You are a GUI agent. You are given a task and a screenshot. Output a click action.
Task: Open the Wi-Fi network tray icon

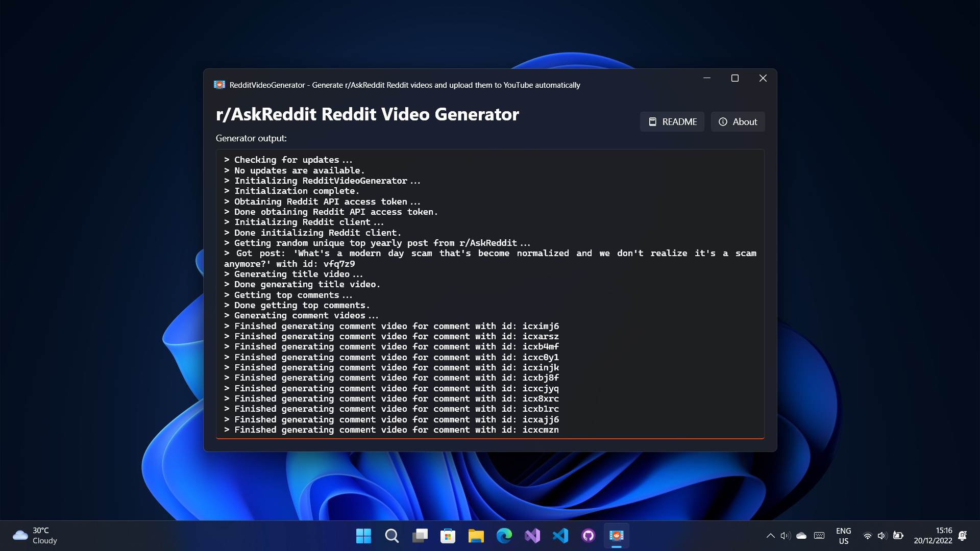tap(867, 536)
